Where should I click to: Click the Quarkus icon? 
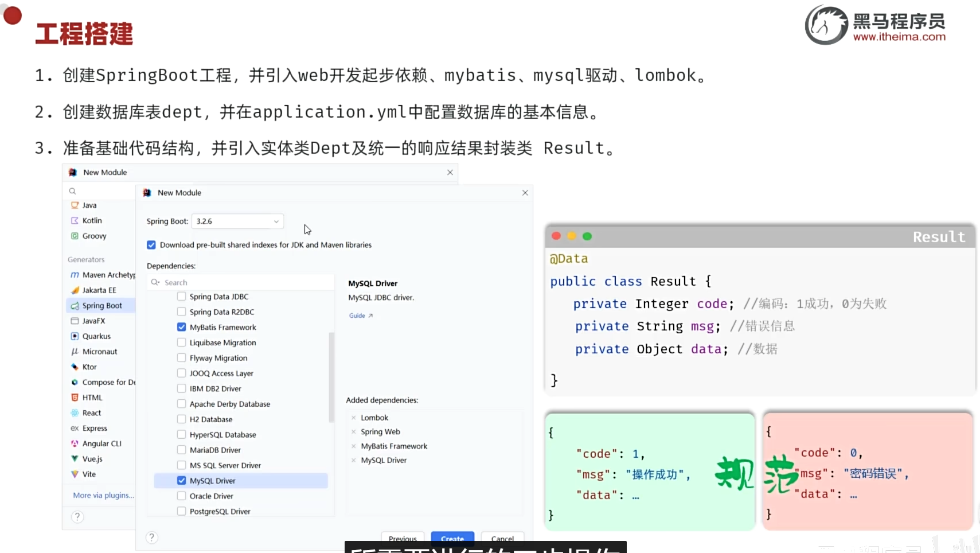click(75, 336)
